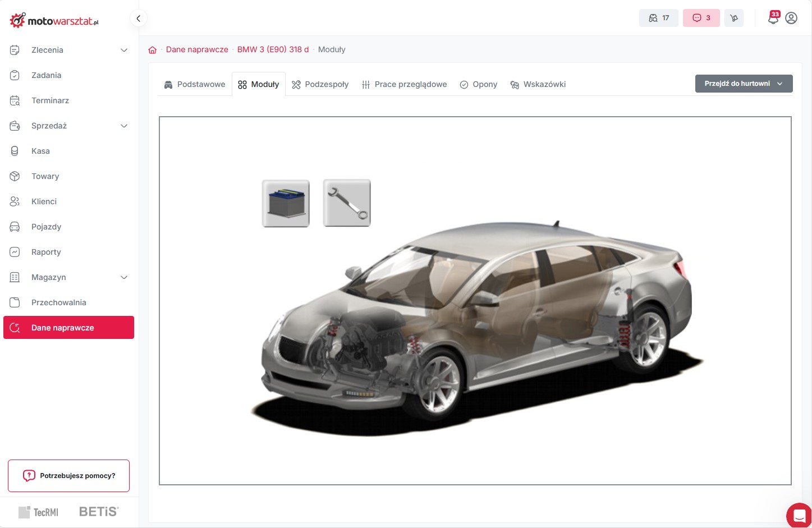The image size is (812, 528).
Task: Expand the Sprzedaż submenu chevron
Action: point(124,126)
